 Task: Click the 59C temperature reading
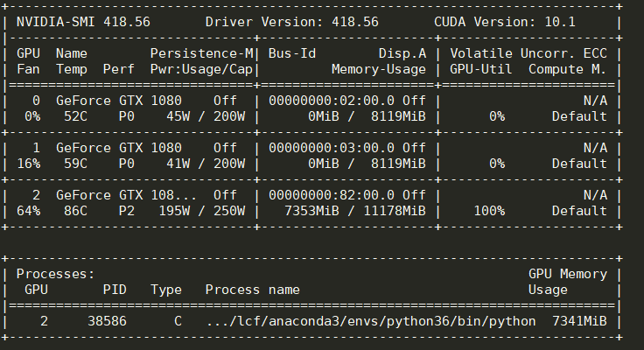coord(72,163)
